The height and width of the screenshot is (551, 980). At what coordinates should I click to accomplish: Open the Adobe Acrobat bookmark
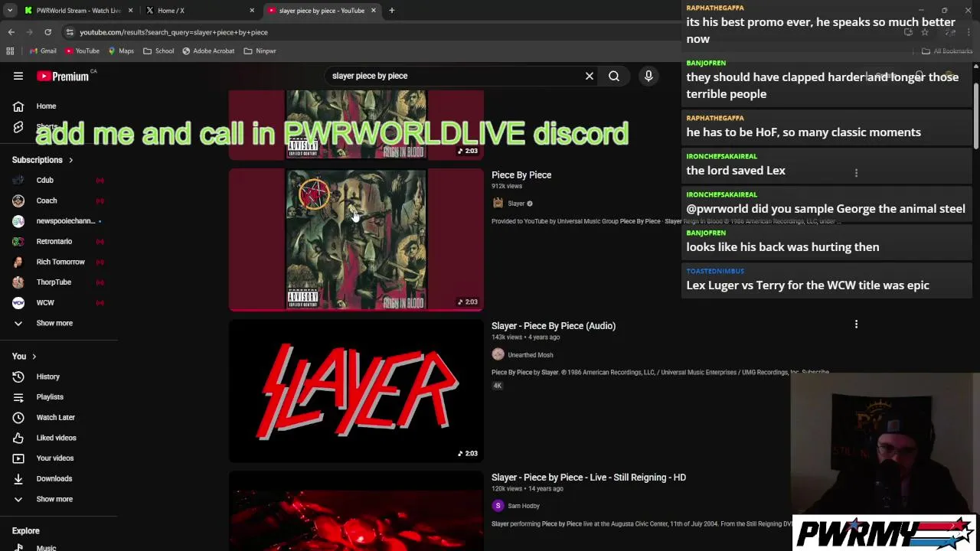click(x=208, y=51)
